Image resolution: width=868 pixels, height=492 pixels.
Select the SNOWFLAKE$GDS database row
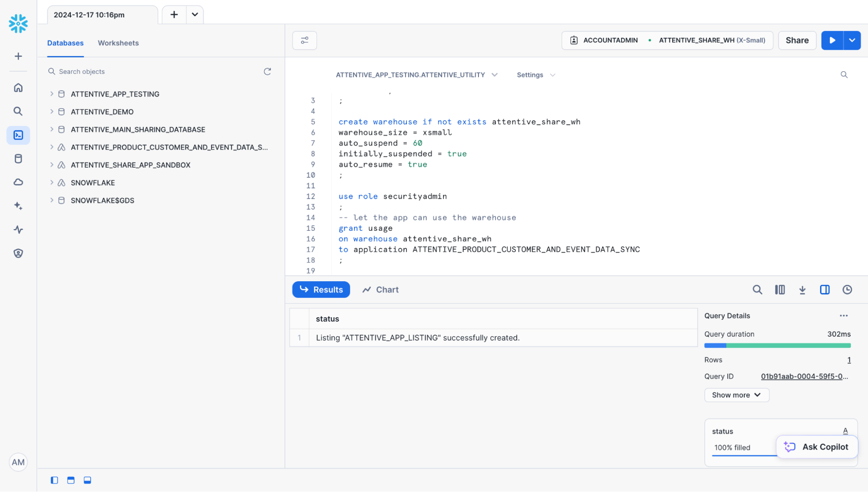(x=161, y=200)
